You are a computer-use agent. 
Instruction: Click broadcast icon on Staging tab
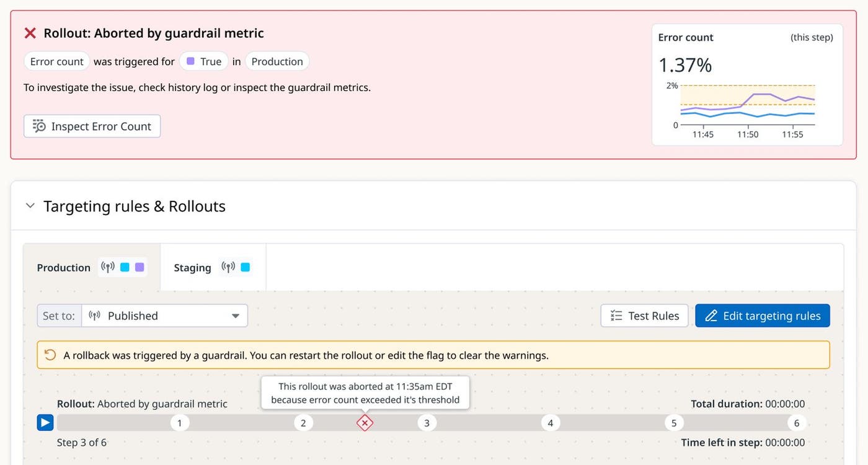[x=229, y=267]
